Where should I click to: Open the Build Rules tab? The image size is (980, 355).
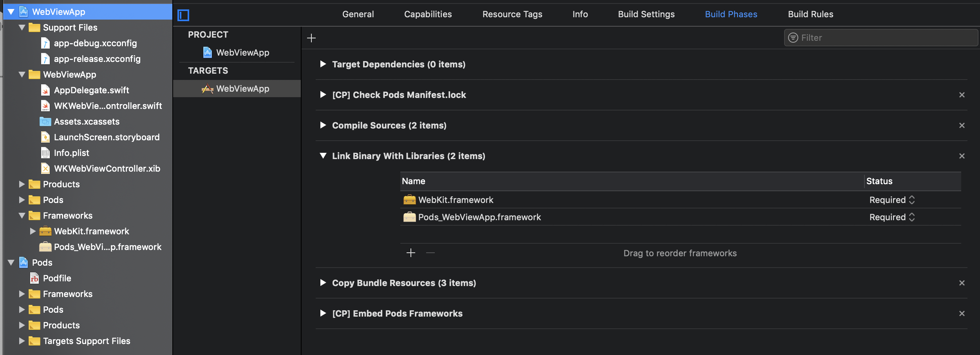[810, 14]
